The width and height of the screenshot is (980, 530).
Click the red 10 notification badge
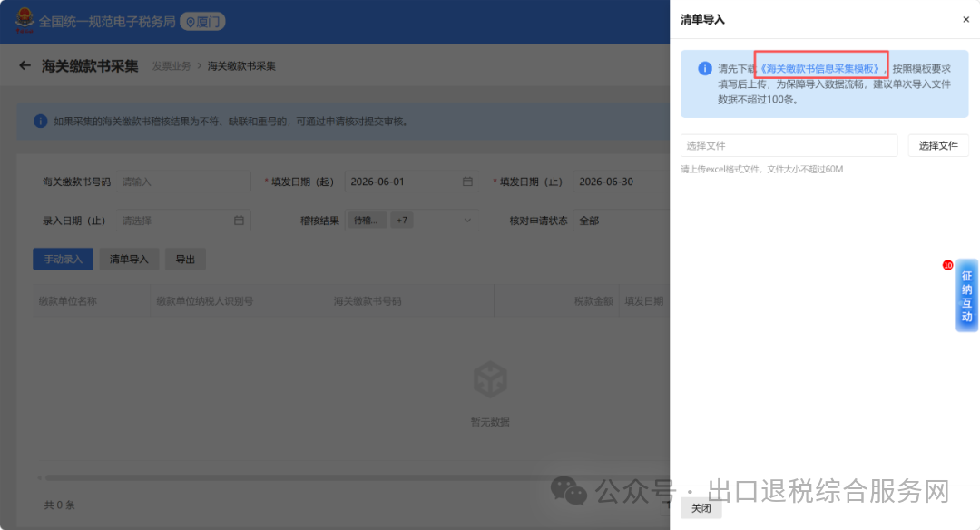(x=947, y=265)
